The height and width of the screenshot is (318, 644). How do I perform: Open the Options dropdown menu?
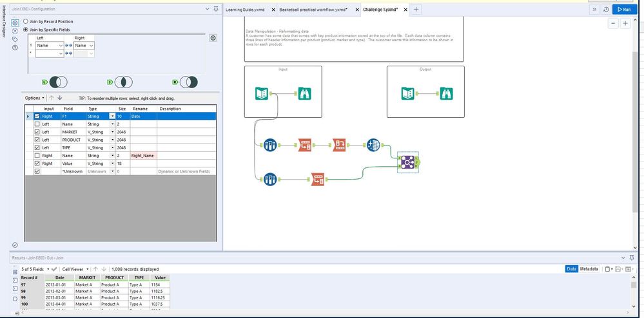pyautogui.click(x=35, y=98)
